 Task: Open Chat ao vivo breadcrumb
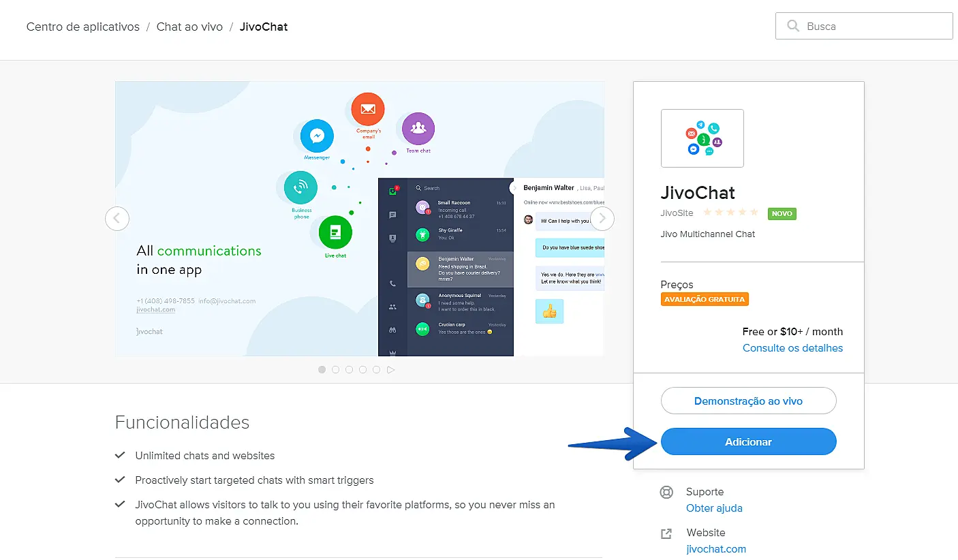tap(189, 27)
